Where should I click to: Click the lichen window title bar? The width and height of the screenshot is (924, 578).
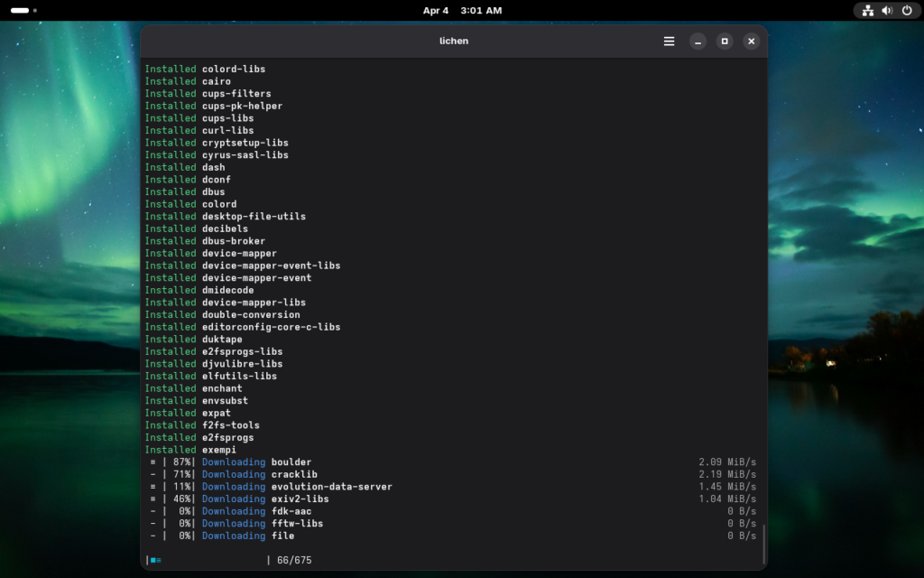pos(454,42)
